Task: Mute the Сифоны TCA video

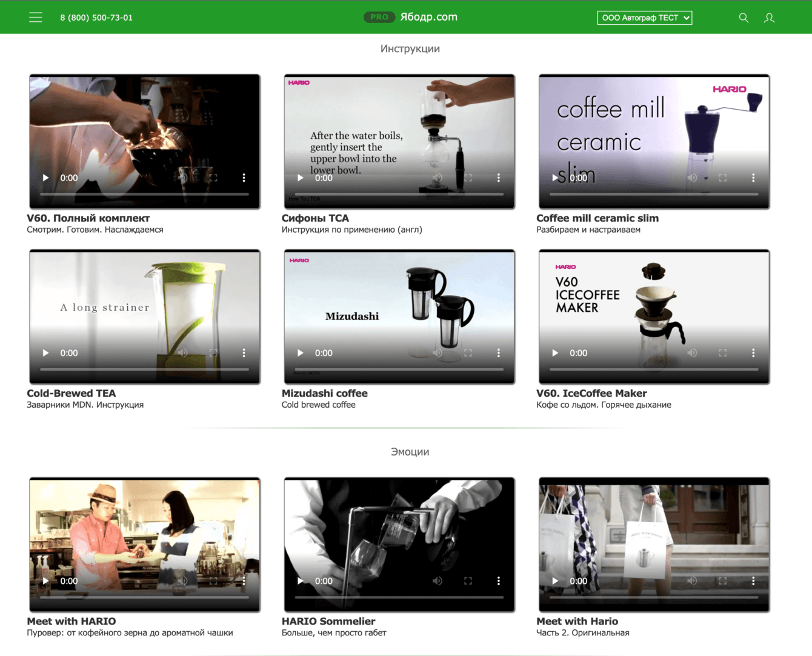Action: pyautogui.click(x=437, y=178)
